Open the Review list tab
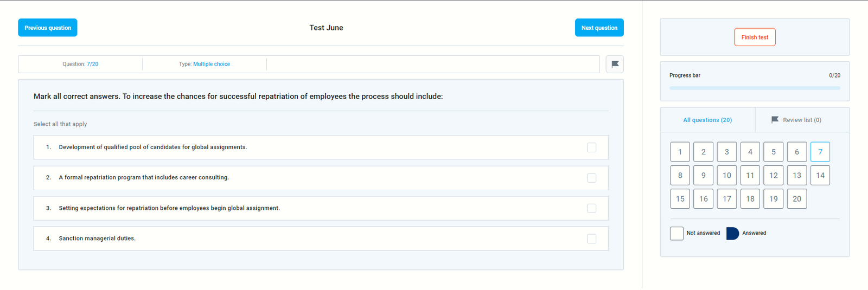 (x=796, y=120)
